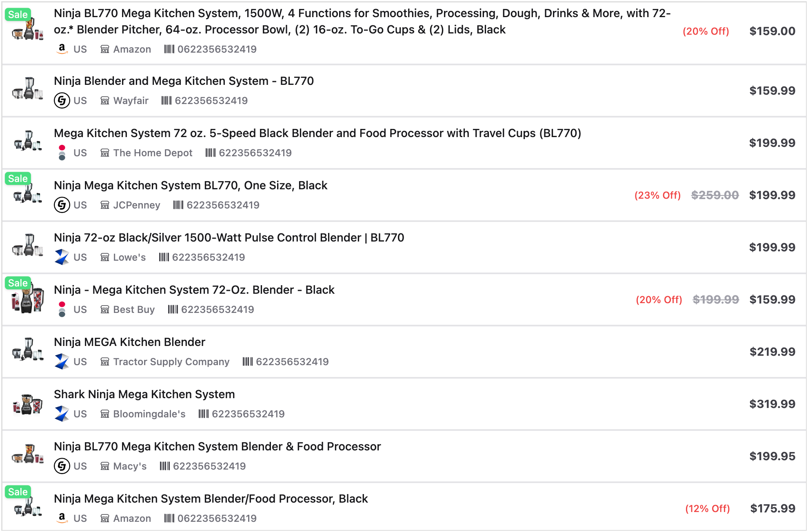This screenshot has width=808, height=532.
Task: Click the Amazon logo icon in first listing
Action: [62, 49]
